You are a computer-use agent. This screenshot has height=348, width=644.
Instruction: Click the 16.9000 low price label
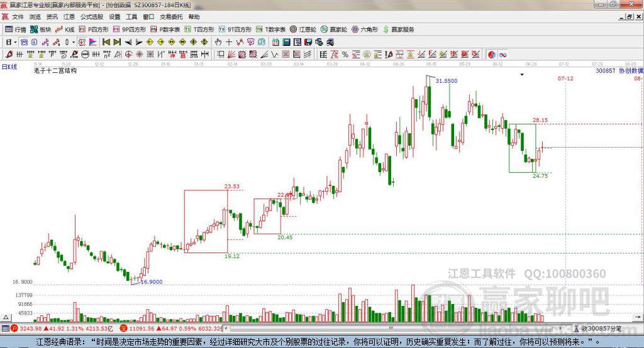tap(152, 281)
